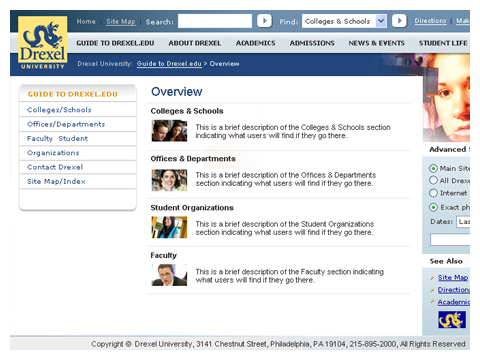
Task: Open the Site Map link in header
Action: [x=121, y=22]
